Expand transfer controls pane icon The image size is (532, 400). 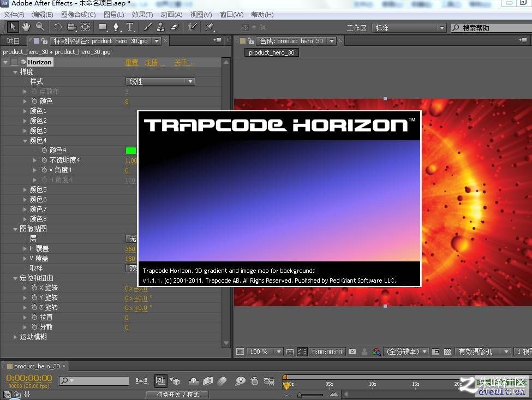(17, 394)
